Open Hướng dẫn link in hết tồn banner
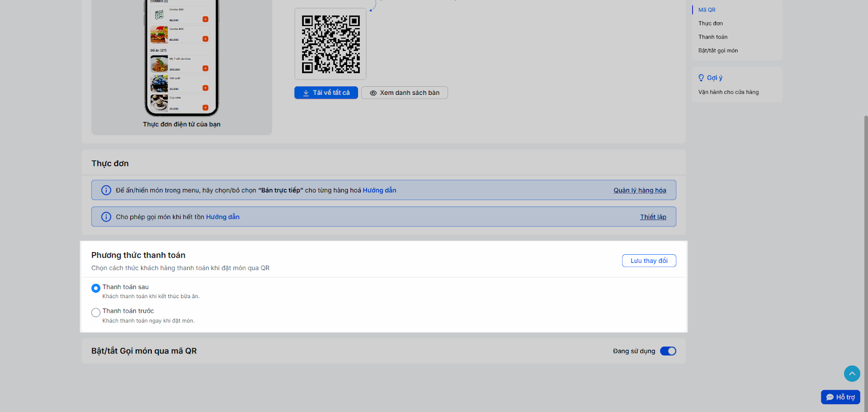 click(x=222, y=217)
